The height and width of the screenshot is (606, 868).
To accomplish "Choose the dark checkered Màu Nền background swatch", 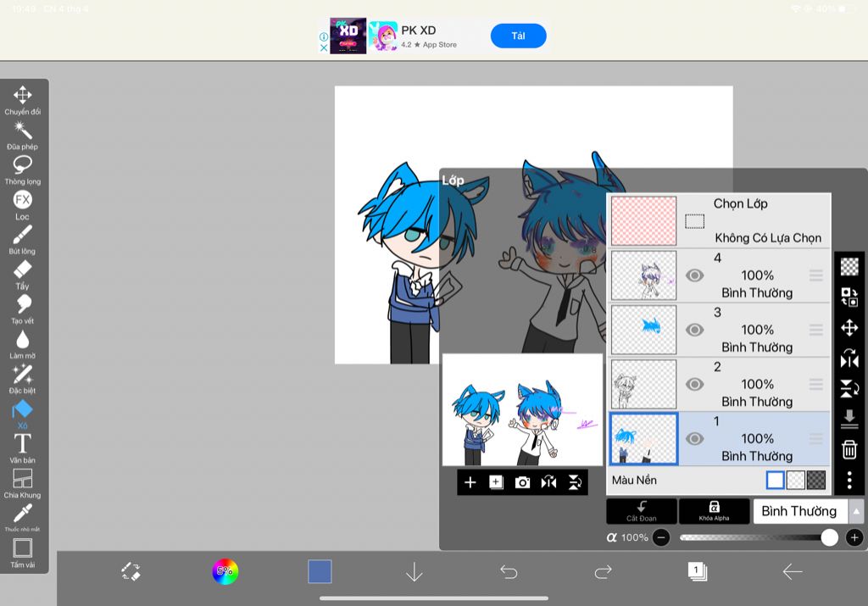I will pos(816,480).
